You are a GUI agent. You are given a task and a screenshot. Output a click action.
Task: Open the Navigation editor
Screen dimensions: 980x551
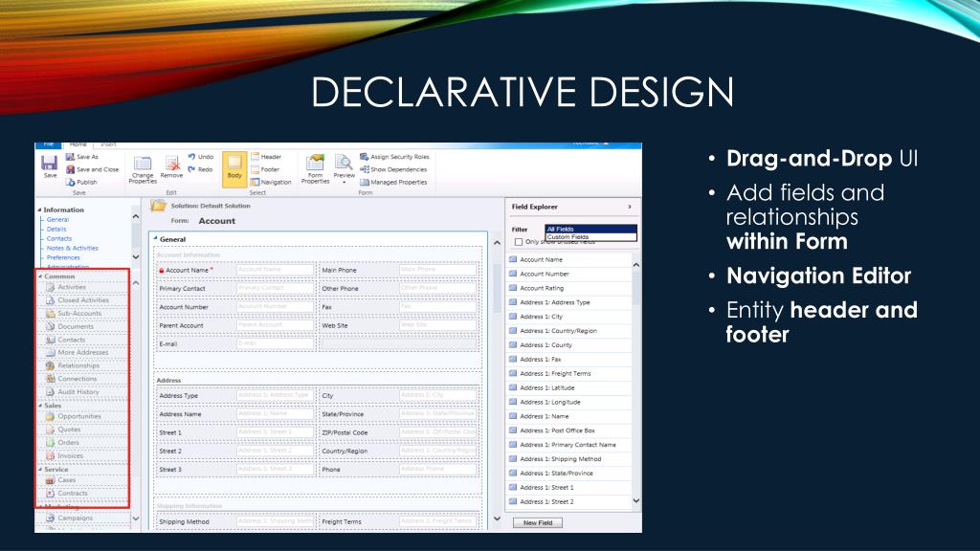271,182
